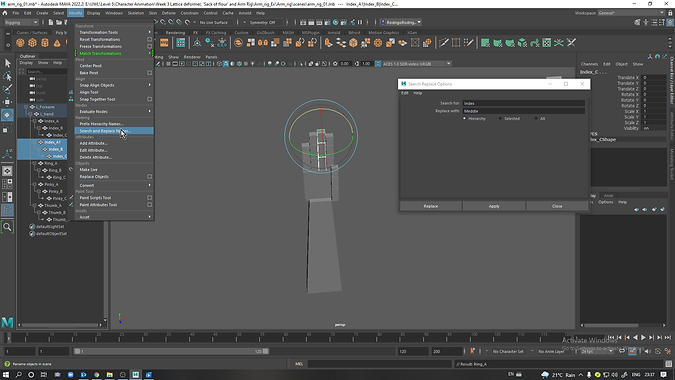Click the time slider ruler

tap(288, 337)
